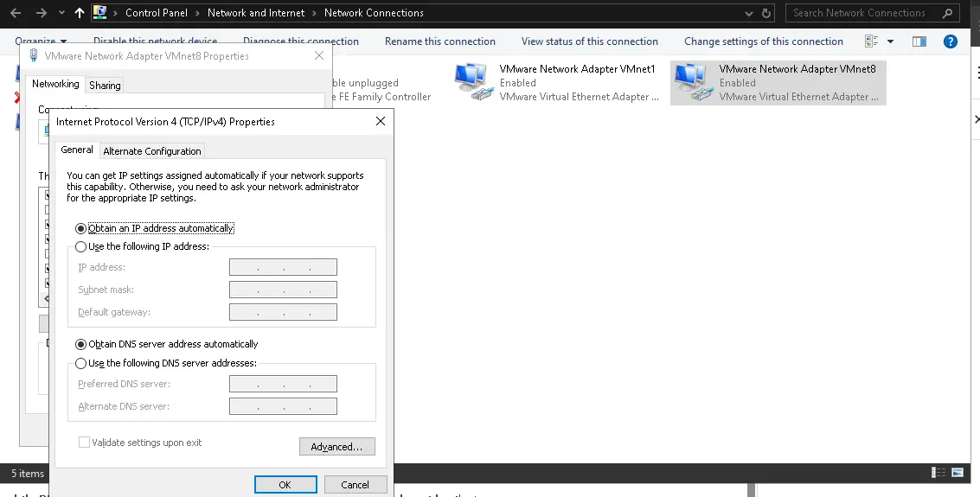Expand the recent locations dropdown arrow

point(61,13)
